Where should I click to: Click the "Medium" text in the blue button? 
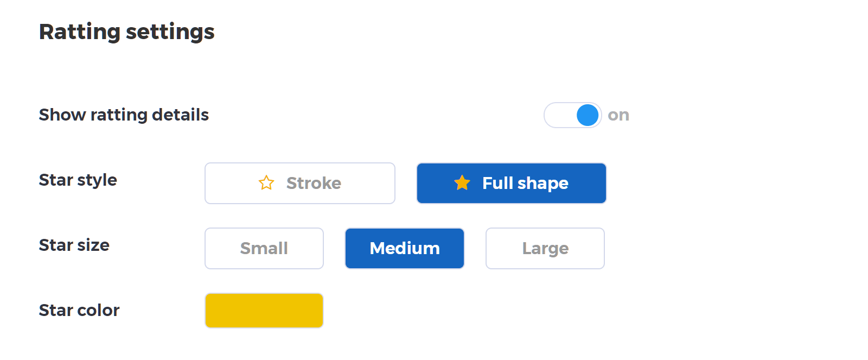[x=405, y=248]
